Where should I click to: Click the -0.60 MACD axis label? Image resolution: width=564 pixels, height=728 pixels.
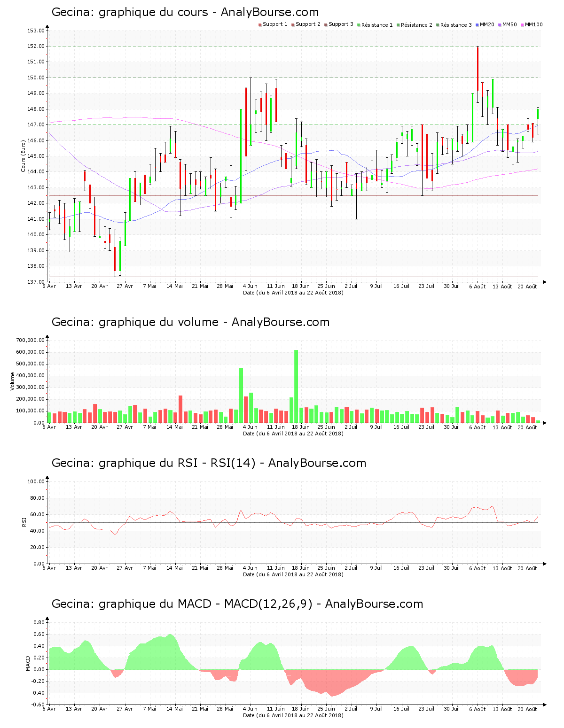[x=39, y=705]
